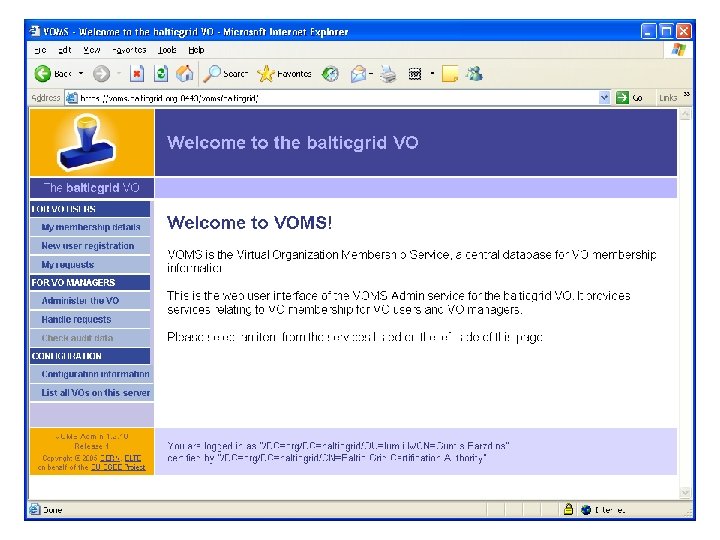Open the Forward button history dropdown arrow
The width and height of the screenshot is (720, 540).
click(x=118, y=73)
